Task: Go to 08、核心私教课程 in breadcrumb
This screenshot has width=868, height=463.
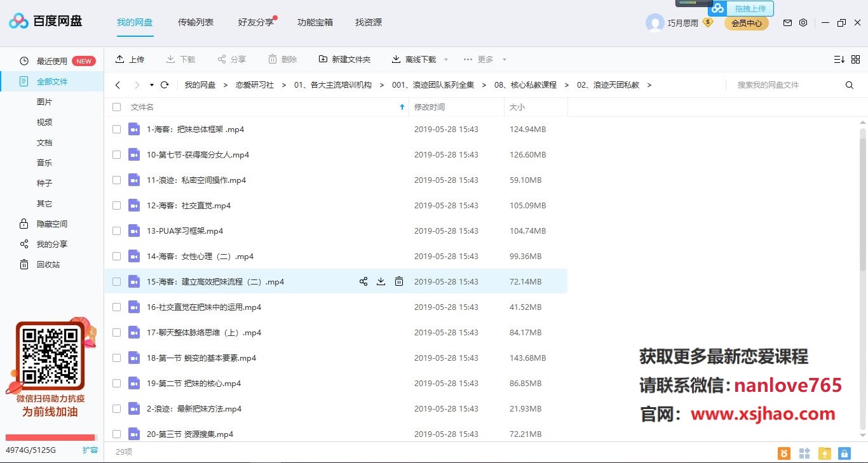Action: point(526,85)
